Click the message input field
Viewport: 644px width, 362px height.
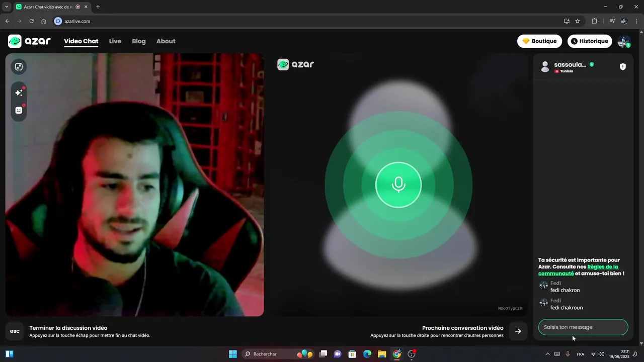click(583, 327)
